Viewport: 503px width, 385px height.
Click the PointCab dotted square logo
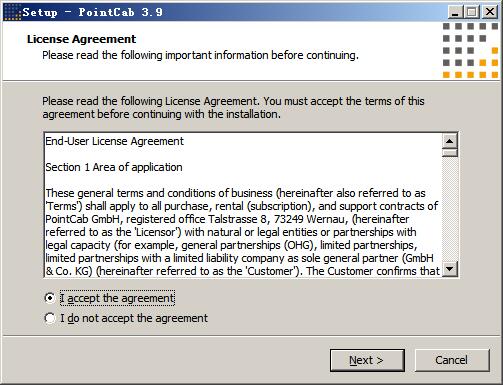pyautogui.click(x=470, y=50)
